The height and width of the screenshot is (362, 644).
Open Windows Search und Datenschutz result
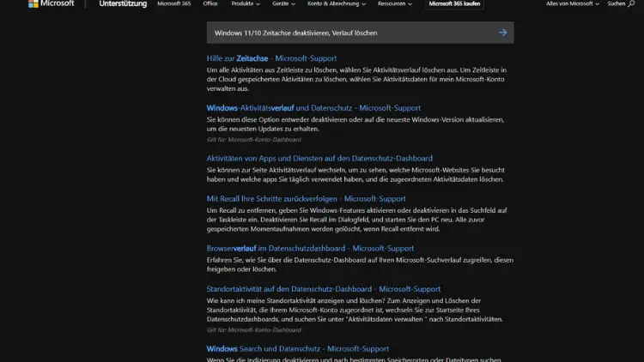[298, 348]
